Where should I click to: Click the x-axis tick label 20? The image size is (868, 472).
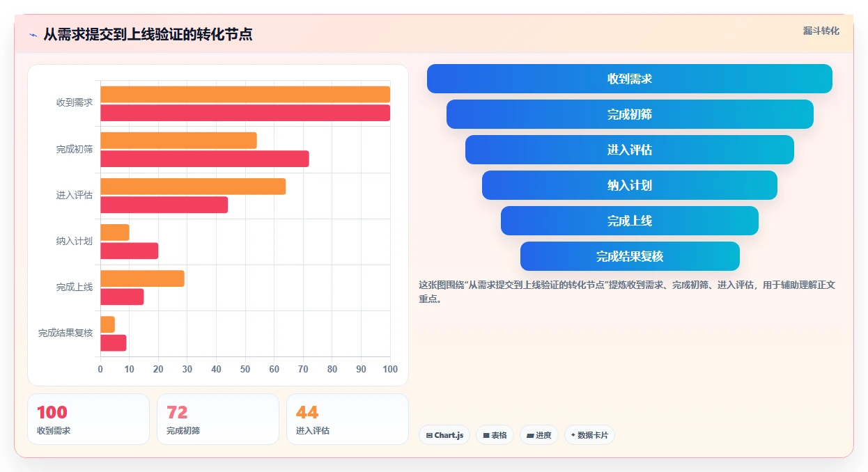[x=158, y=369]
